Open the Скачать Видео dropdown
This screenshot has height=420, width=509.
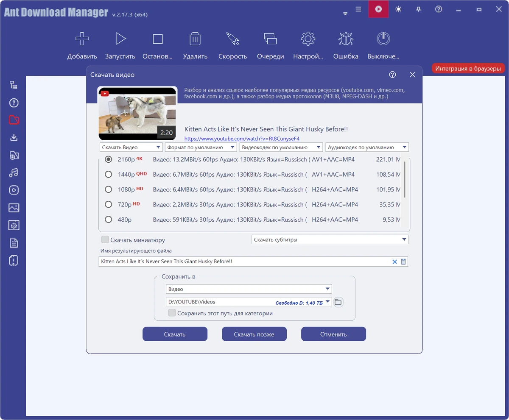point(131,147)
